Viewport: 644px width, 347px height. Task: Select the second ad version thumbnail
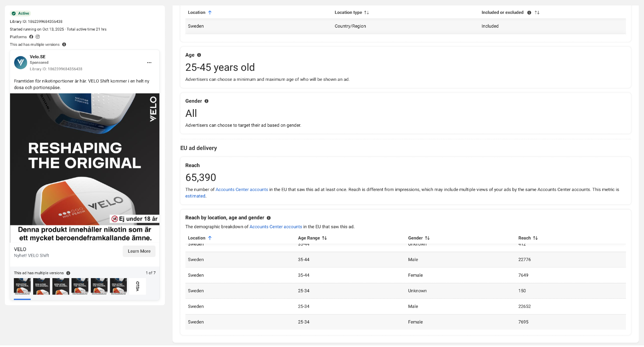pyautogui.click(x=42, y=286)
